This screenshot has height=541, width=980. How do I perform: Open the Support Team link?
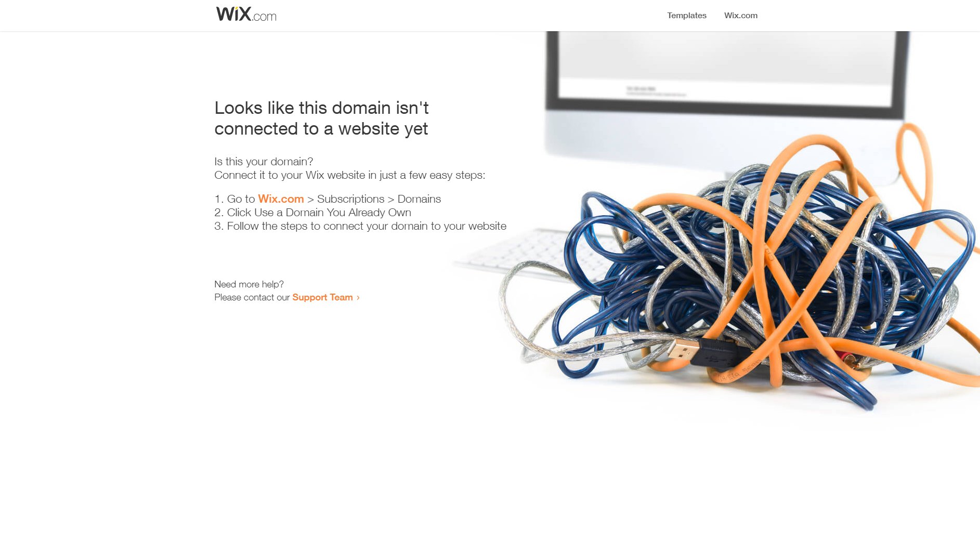click(x=322, y=297)
